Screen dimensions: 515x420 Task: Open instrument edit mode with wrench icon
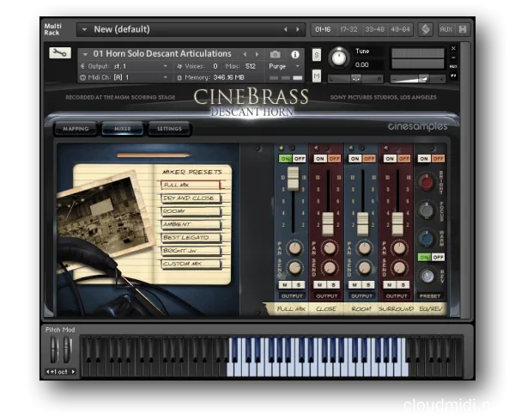tap(60, 53)
